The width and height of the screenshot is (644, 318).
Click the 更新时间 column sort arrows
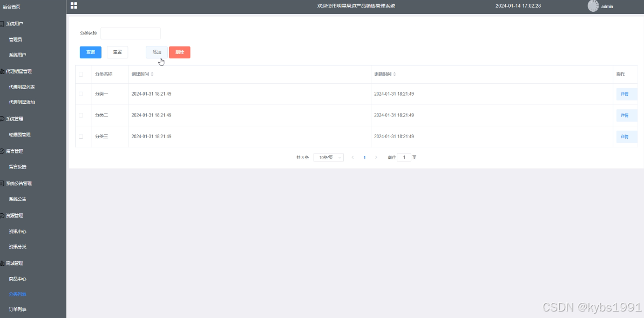(x=395, y=75)
